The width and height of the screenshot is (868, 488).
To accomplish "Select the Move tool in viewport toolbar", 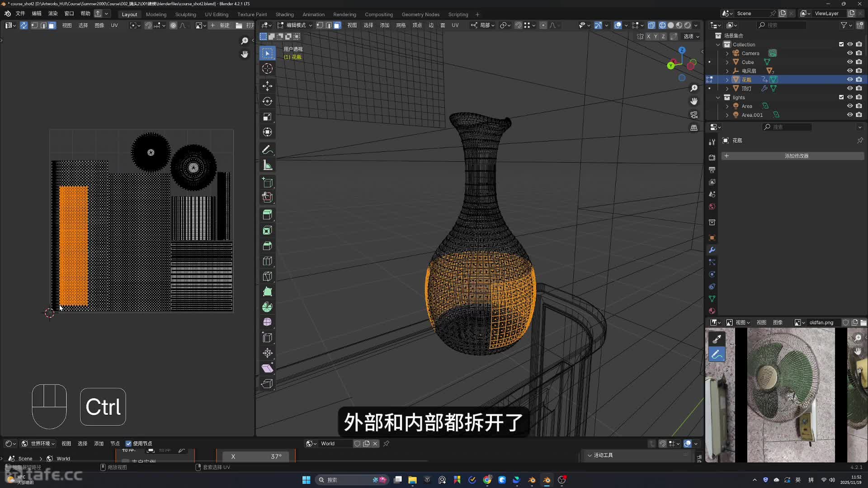I will (267, 86).
